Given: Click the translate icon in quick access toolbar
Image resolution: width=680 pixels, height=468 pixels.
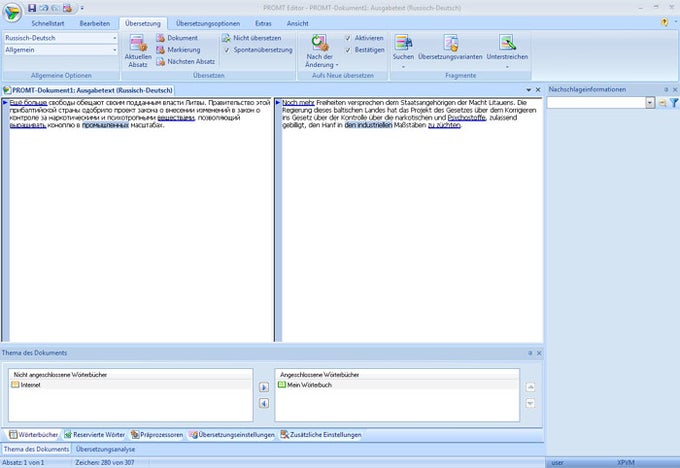Looking at the screenshot, I should pyautogui.click(x=68, y=8).
